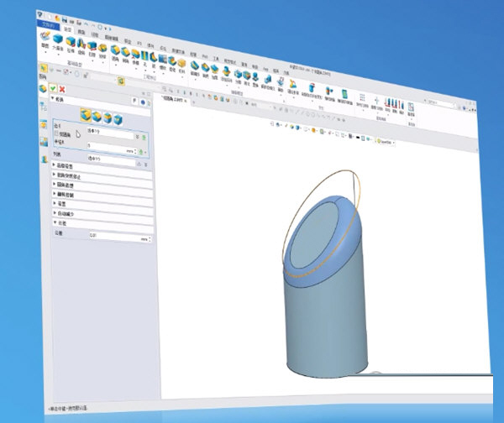Click the green checkmark confirm button
The width and height of the screenshot is (504, 423).
(53, 88)
